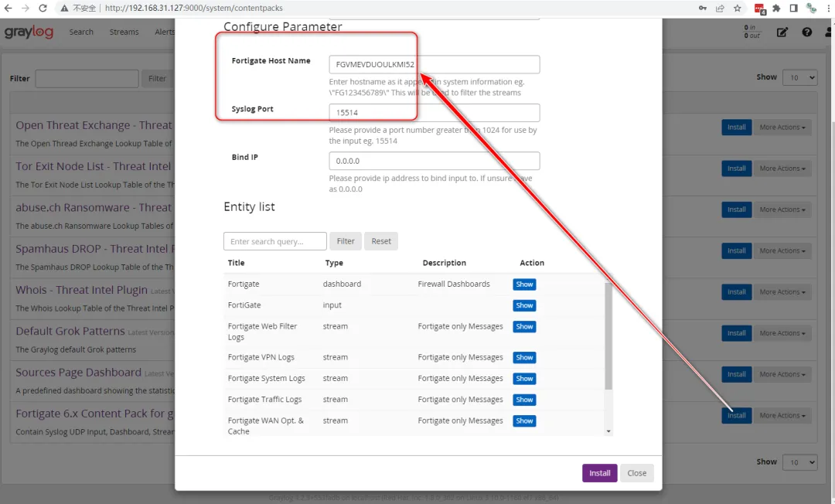
Task: Install the abuse.ch Ransomware pack
Action: click(x=737, y=209)
